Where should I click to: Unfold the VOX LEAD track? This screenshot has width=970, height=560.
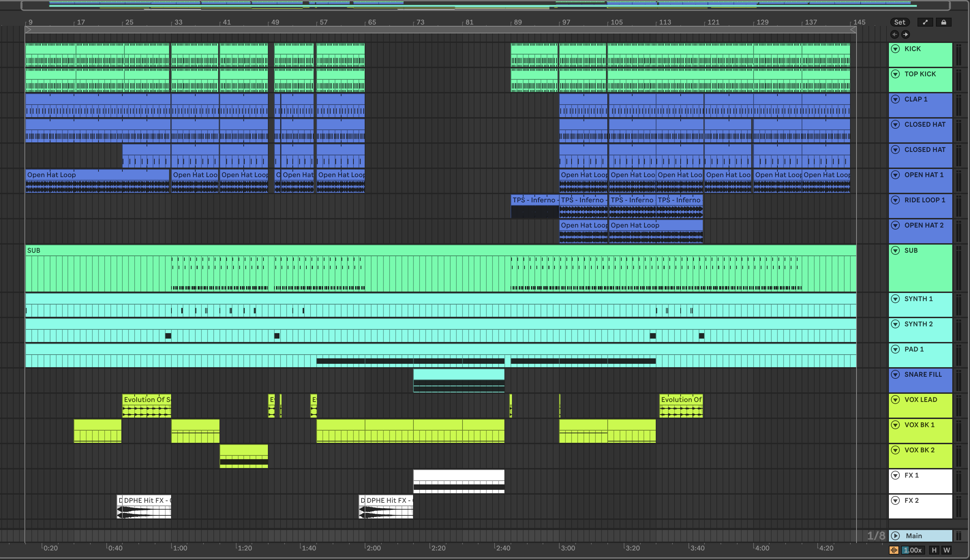(x=895, y=400)
